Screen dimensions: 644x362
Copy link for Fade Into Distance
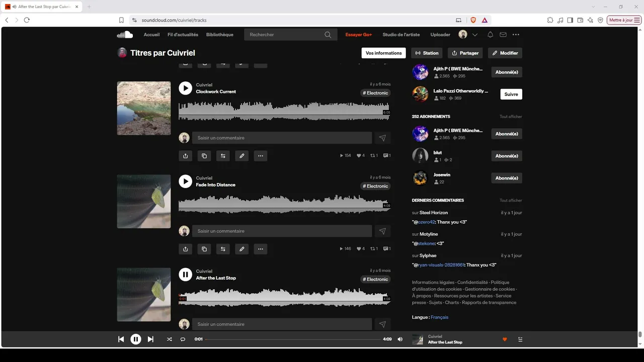pyautogui.click(x=204, y=249)
